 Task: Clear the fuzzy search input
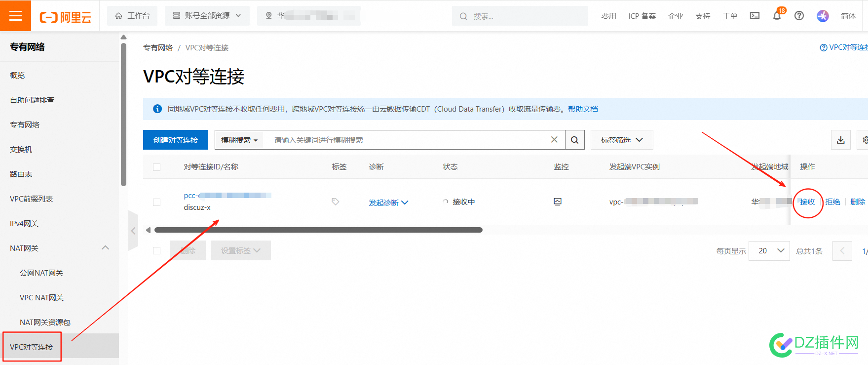(x=554, y=140)
